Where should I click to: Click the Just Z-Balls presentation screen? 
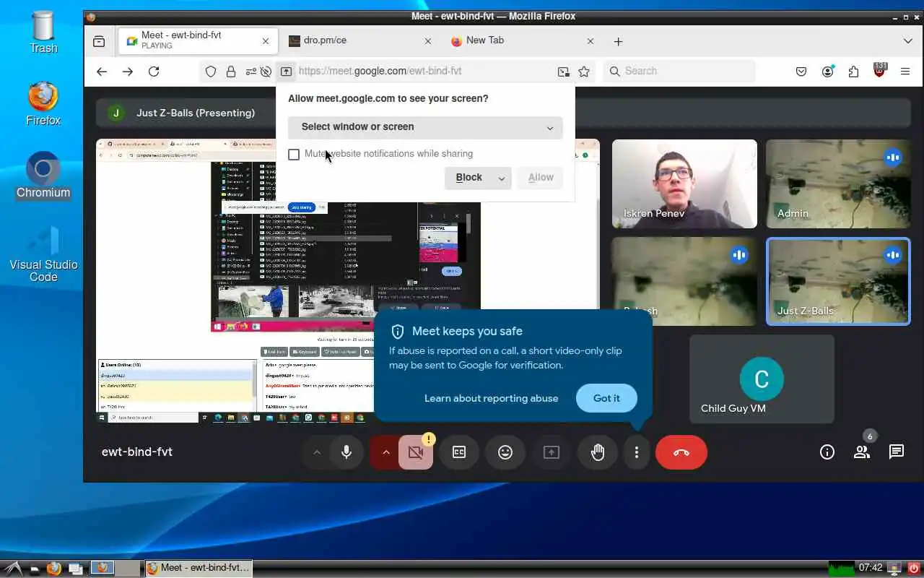click(x=347, y=281)
